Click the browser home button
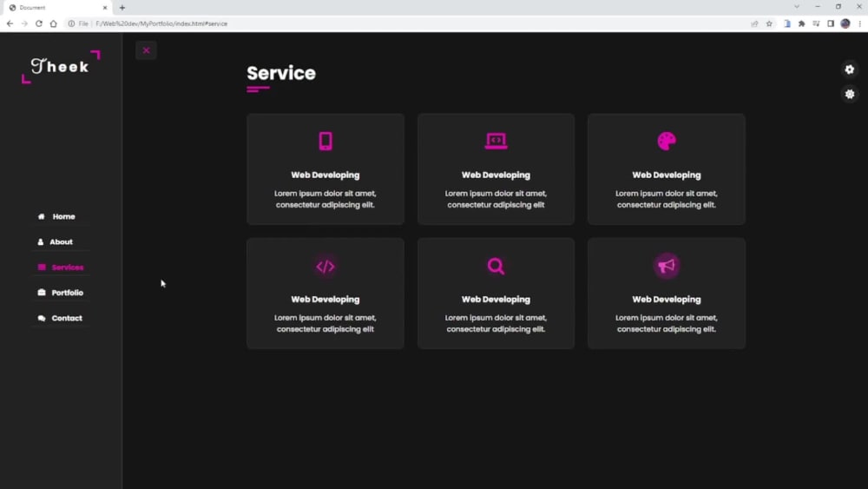This screenshot has width=868, height=489. (x=53, y=23)
